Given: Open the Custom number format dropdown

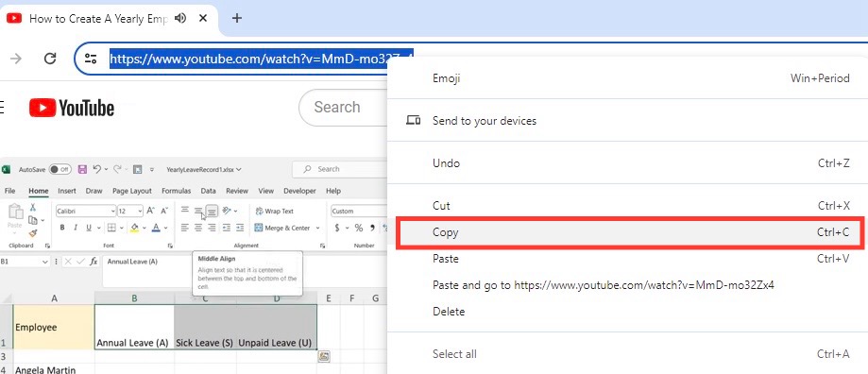Looking at the screenshot, I should [x=359, y=211].
